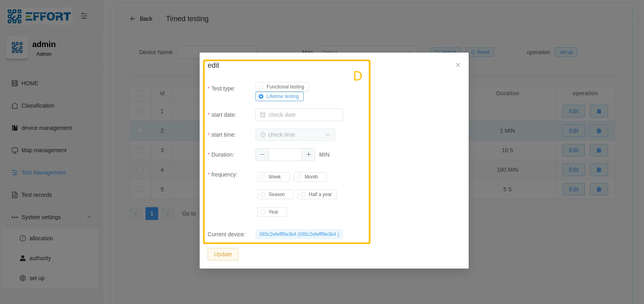The image size is (644, 304).
Task: Click the plus icon to increase Duration
Action: pos(308,155)
